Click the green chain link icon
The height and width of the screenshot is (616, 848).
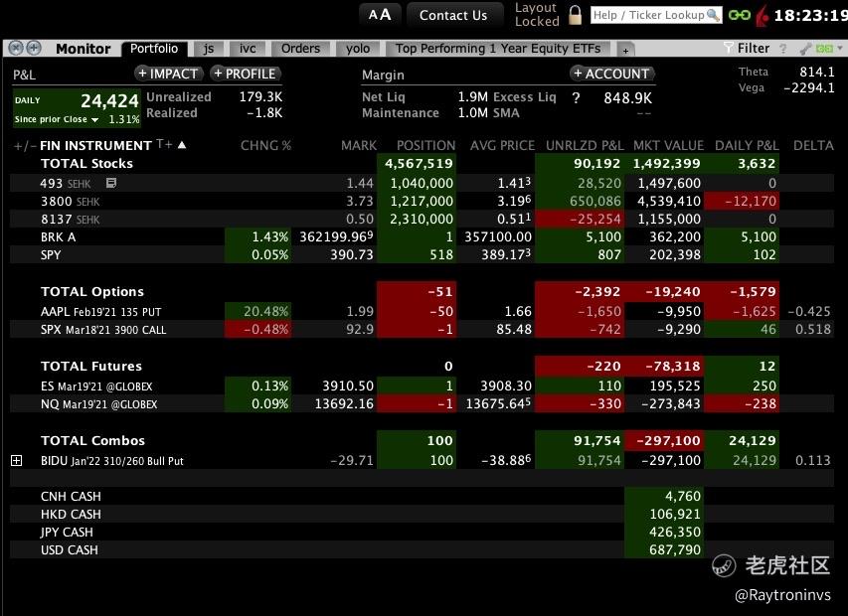click(739, 15)
